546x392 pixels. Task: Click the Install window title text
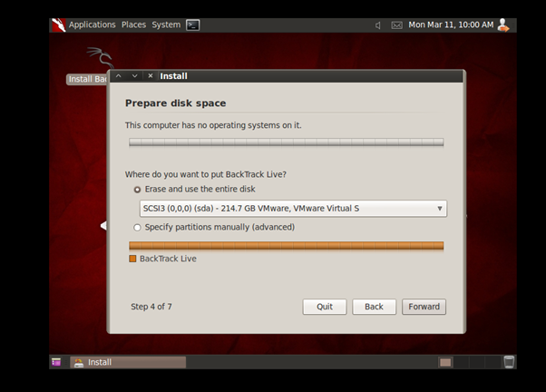click(173, 76)
